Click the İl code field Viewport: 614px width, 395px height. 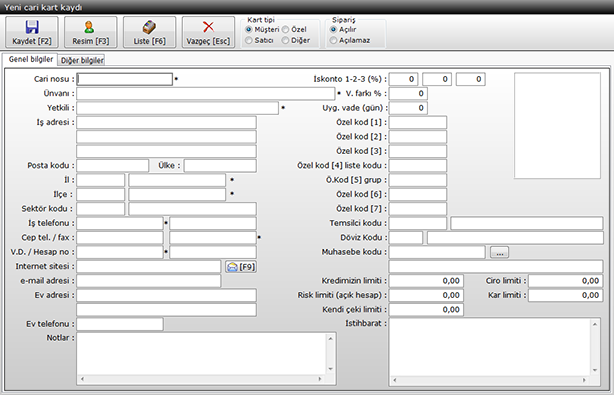coord(101,180)
